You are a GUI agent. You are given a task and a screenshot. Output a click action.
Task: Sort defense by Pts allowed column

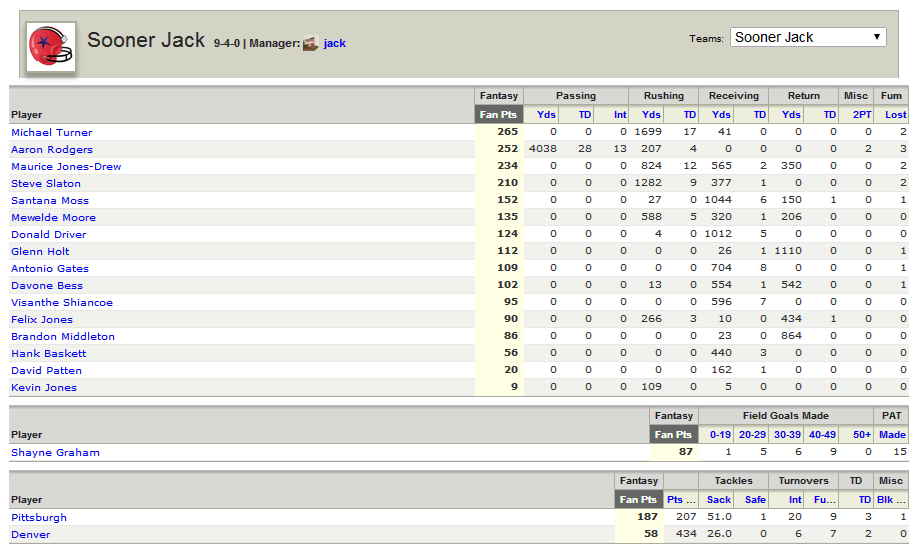click(681, 499)
